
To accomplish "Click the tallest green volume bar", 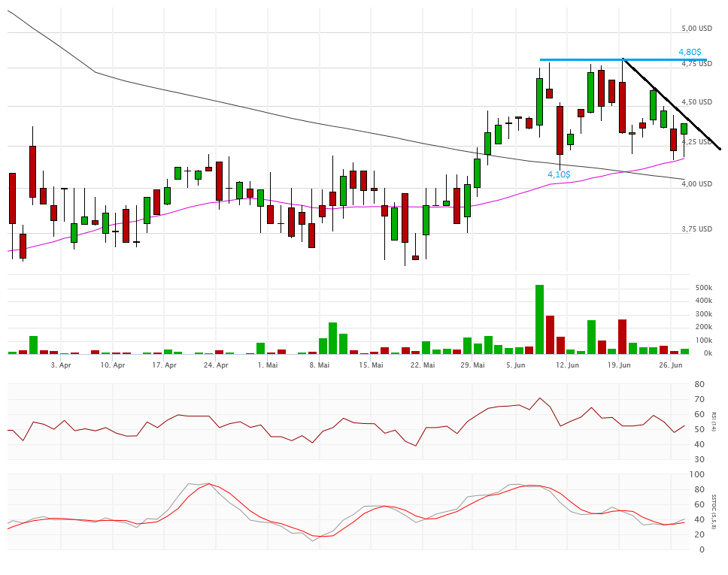I will click(539, 319).
